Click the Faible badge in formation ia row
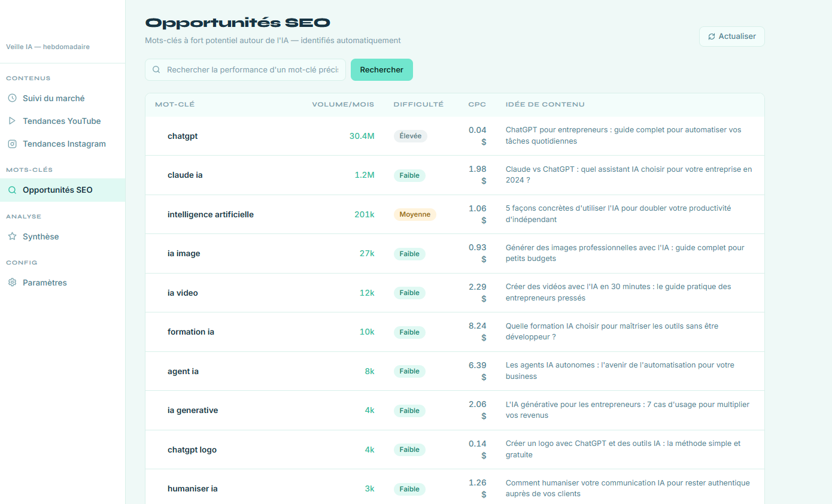Screen dimensions: 832x504 click(x=409, y=332)
